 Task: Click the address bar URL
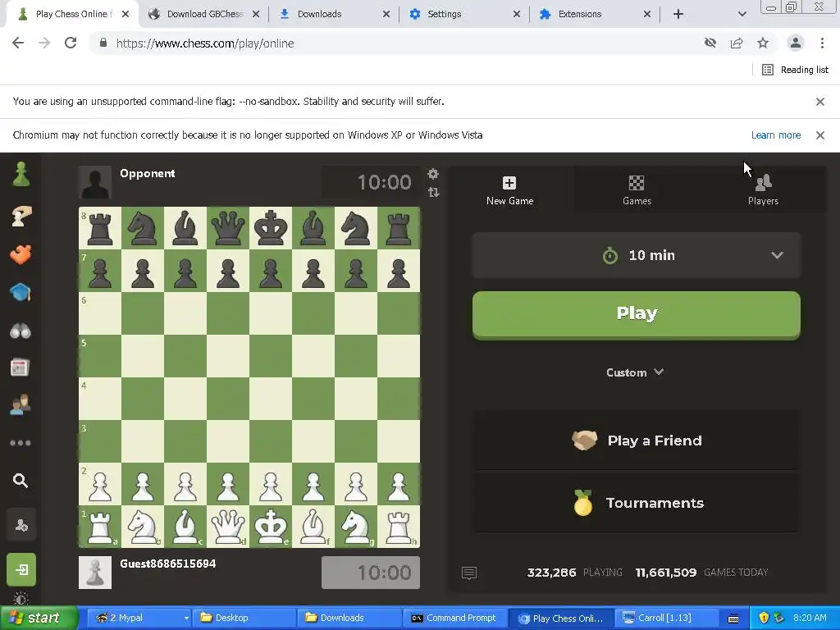coord(205,43)
